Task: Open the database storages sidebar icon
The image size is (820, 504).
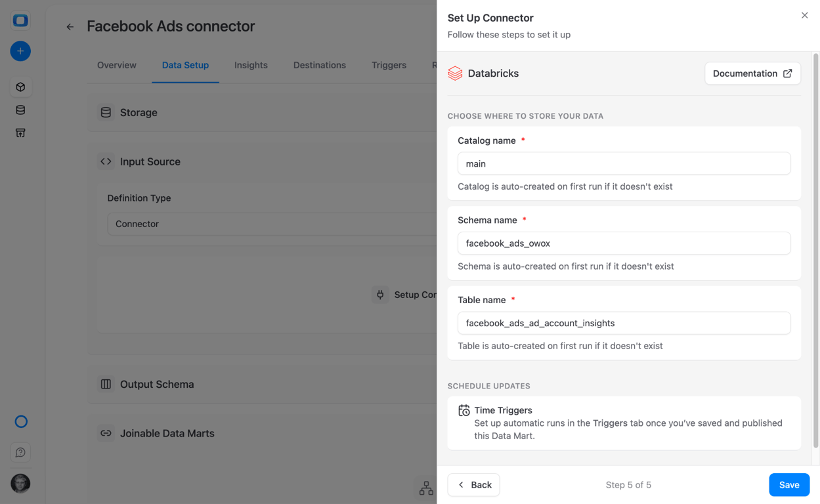Action: pos(20,110)
